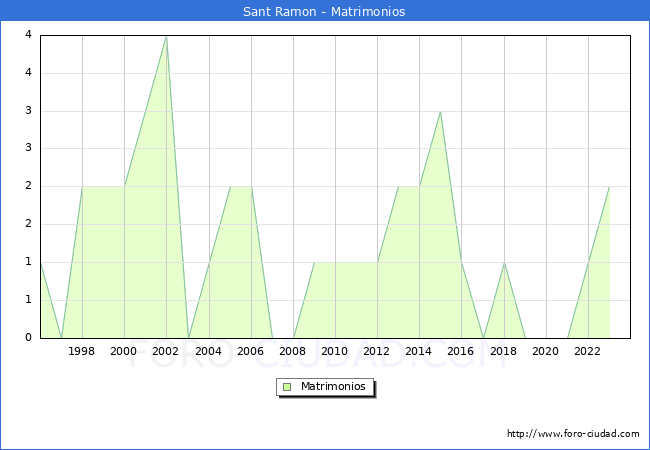Click the 2022 x-axis label
The image size is (650, 450).
pos(588,351)
